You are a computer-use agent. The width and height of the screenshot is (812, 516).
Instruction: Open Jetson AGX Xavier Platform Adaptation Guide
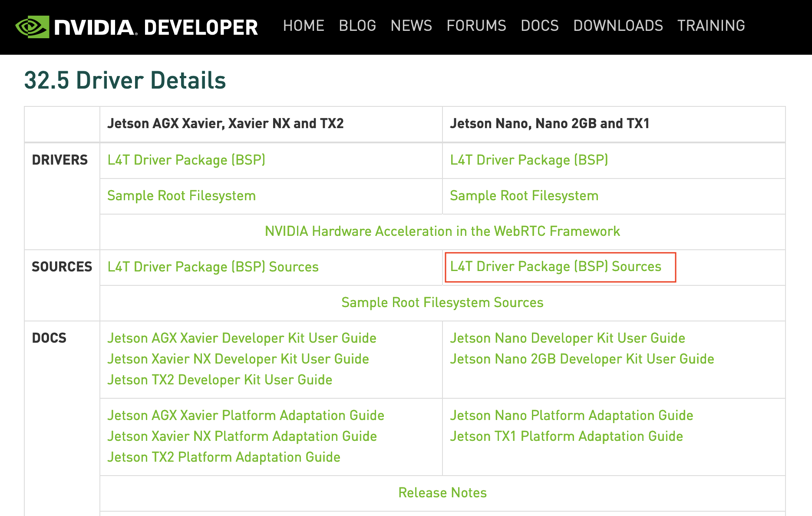(246, 415)
